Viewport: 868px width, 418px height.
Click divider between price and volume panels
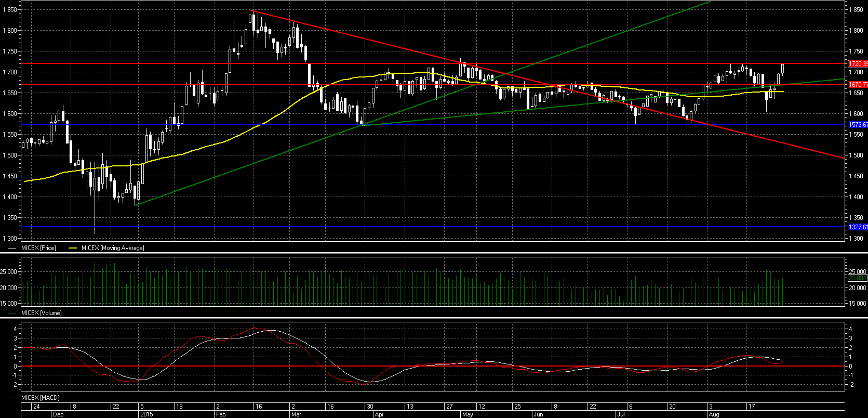pos(434,253)
